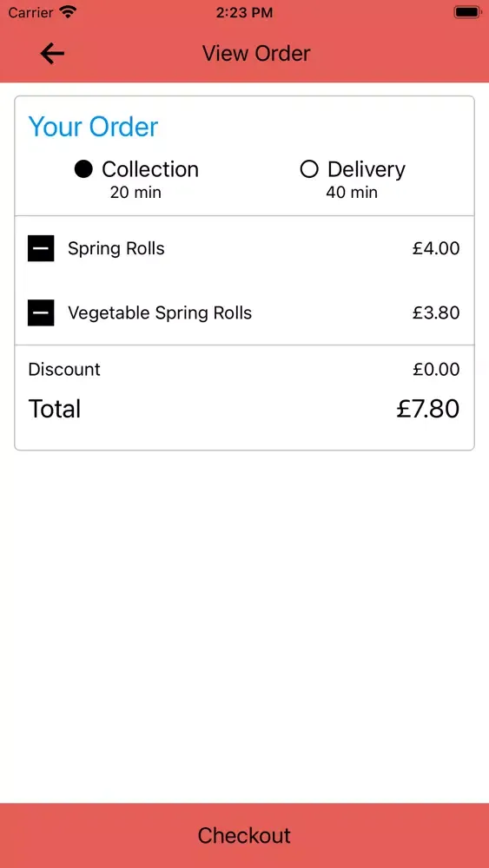Select the Delivery radio button
This screenshot has width=489, height=868.
point(309,169)
